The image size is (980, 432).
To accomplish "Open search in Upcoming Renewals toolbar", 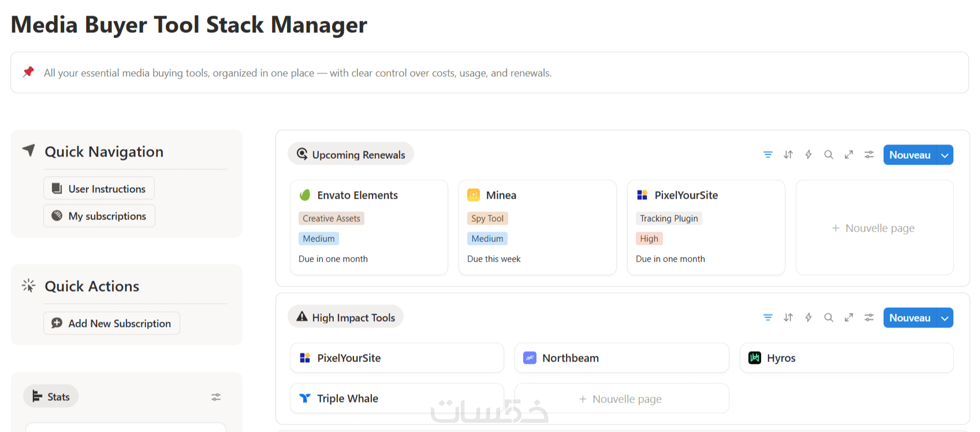I will click(x=828, y=155).
